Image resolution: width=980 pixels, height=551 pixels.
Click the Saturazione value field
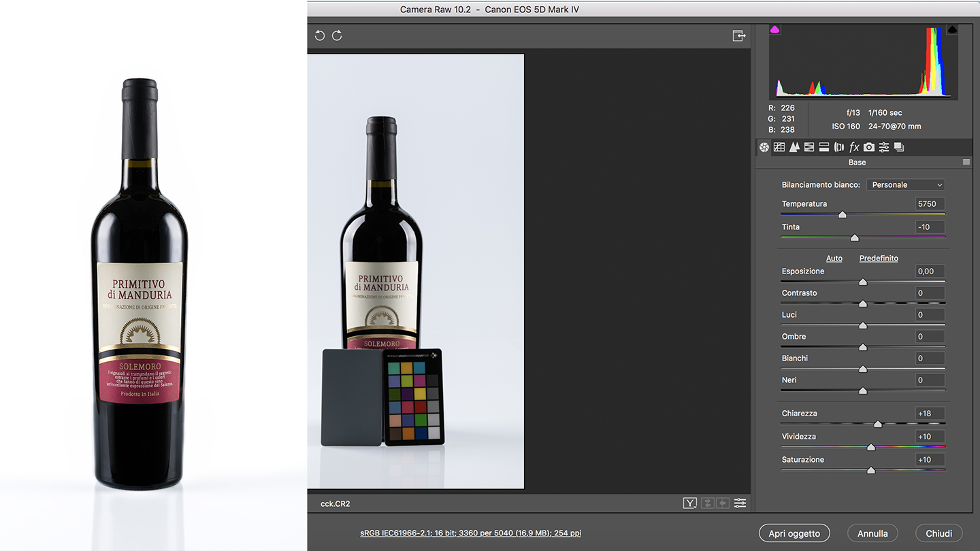click(930, 460)
